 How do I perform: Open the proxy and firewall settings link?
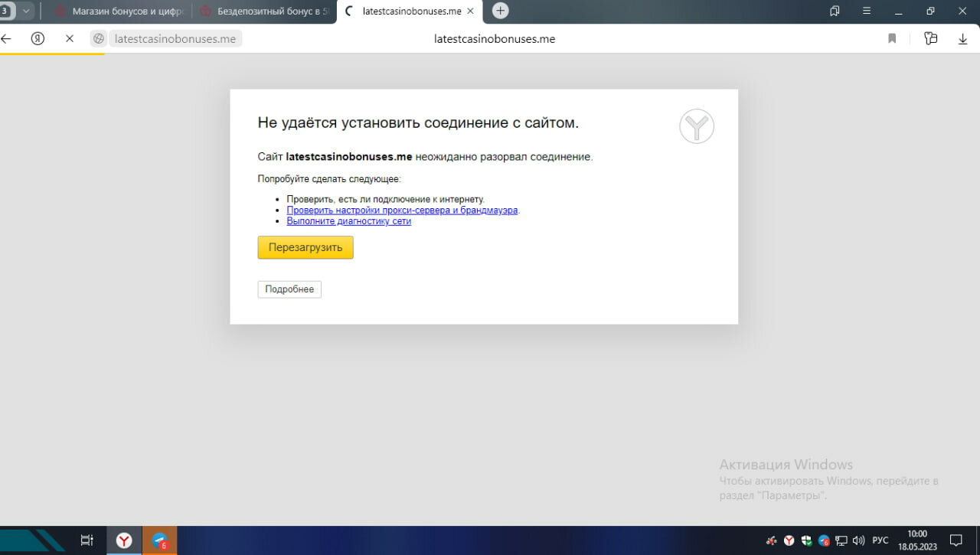[403, 210]
